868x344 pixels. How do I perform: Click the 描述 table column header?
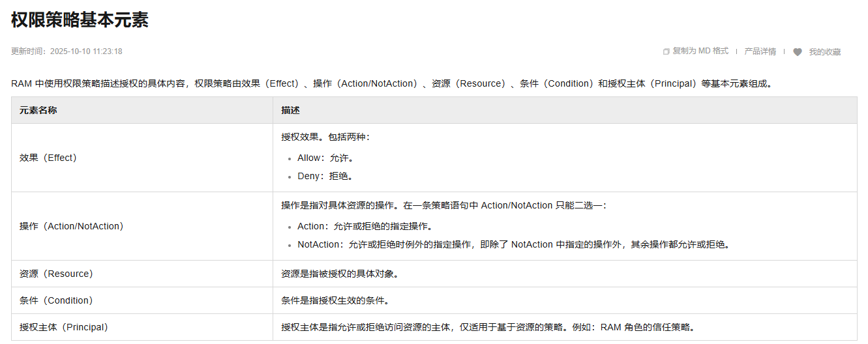[x=290, y=111]
